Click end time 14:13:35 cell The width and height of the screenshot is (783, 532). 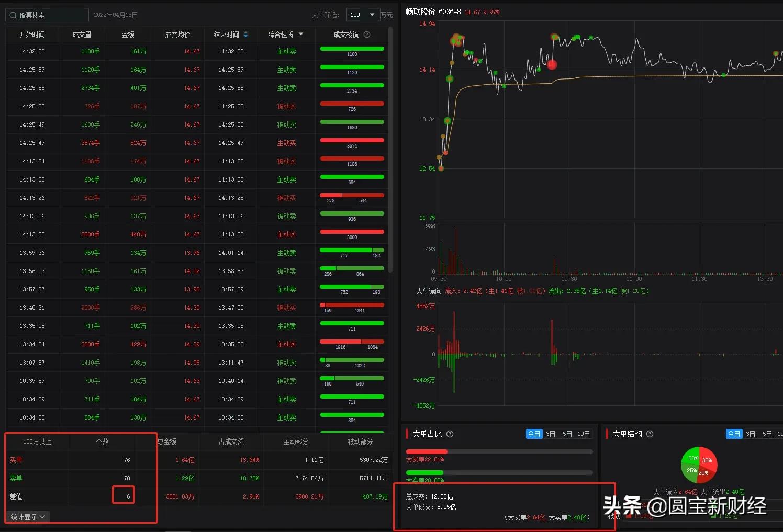click(231, 161)
